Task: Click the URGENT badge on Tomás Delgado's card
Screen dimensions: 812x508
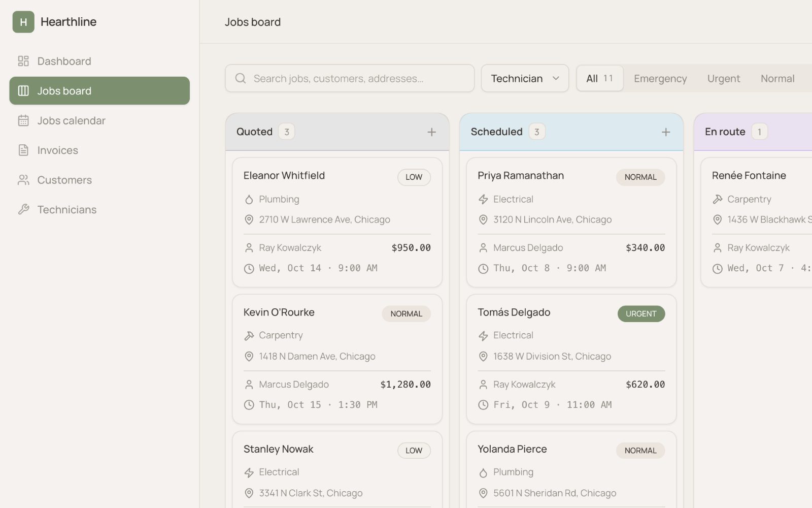Action: [641, 314]
